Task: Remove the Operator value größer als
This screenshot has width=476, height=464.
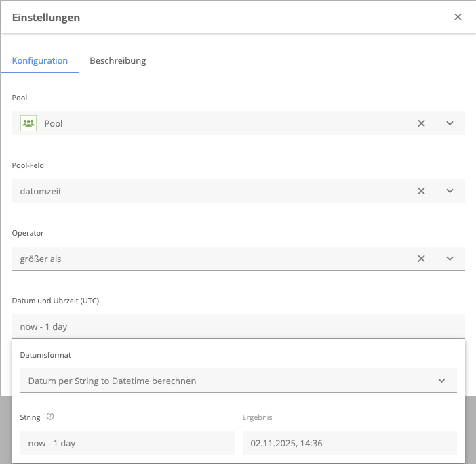Action: (x=421, y=259)
